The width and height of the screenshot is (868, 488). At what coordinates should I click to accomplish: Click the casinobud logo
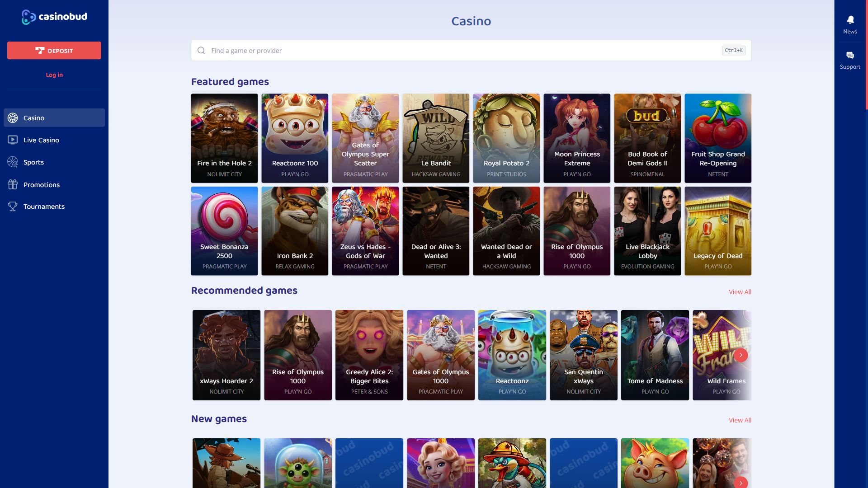point(54,17)
